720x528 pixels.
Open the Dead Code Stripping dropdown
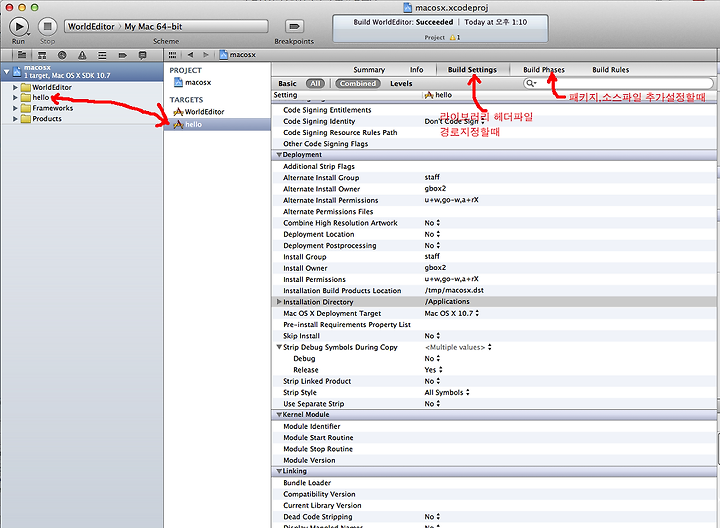click(x=432, y=517)
